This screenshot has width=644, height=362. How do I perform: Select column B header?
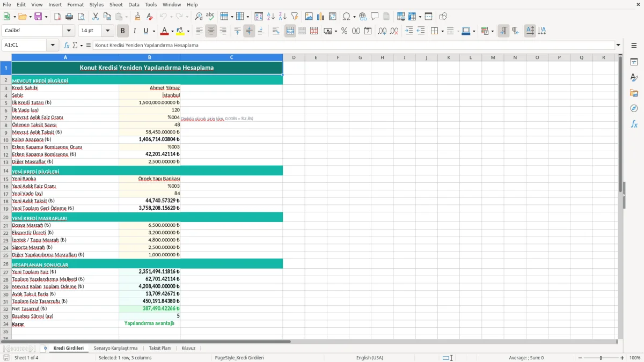(x=150, y=57)
